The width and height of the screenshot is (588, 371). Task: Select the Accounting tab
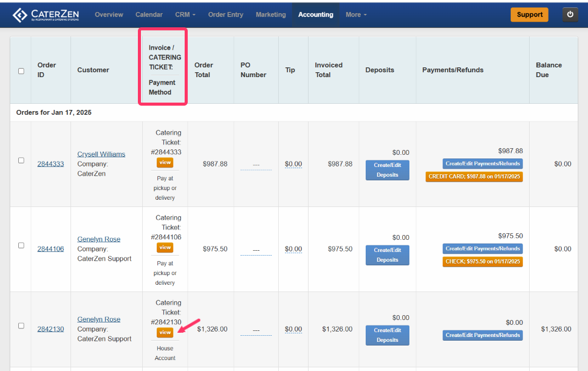(316, 15)
